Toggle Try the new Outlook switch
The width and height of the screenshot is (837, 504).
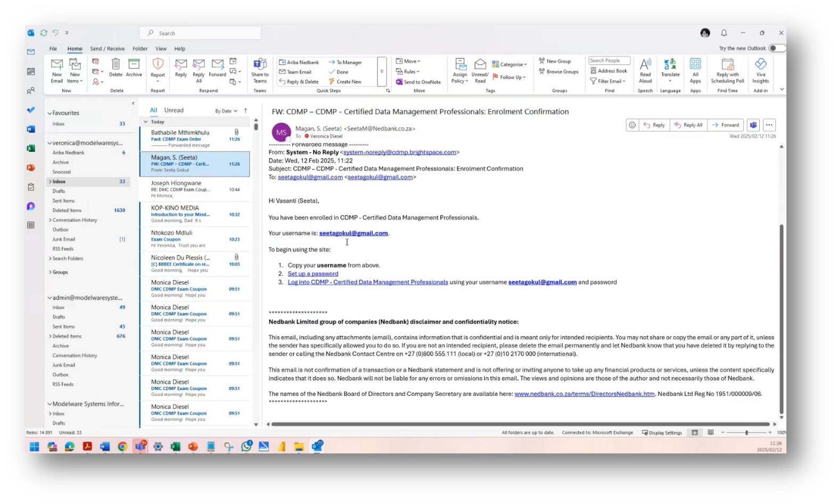coord(777,48)
